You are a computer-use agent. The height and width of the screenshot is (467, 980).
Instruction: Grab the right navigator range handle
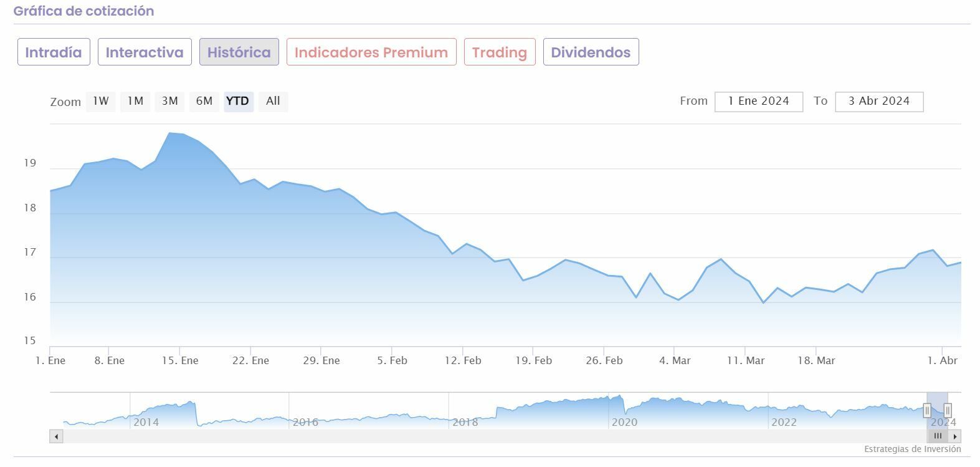(948, 410)
